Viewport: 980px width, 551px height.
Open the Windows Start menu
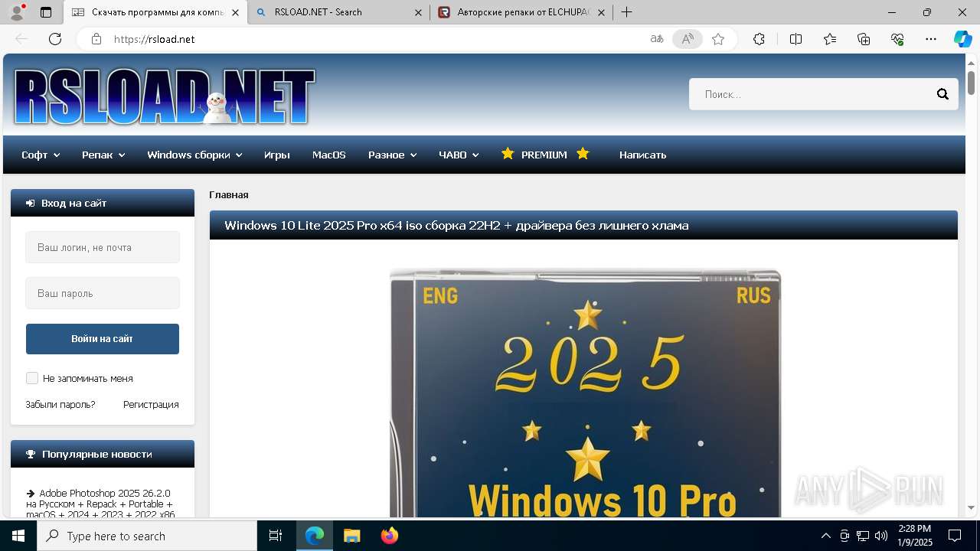[18, 536]
